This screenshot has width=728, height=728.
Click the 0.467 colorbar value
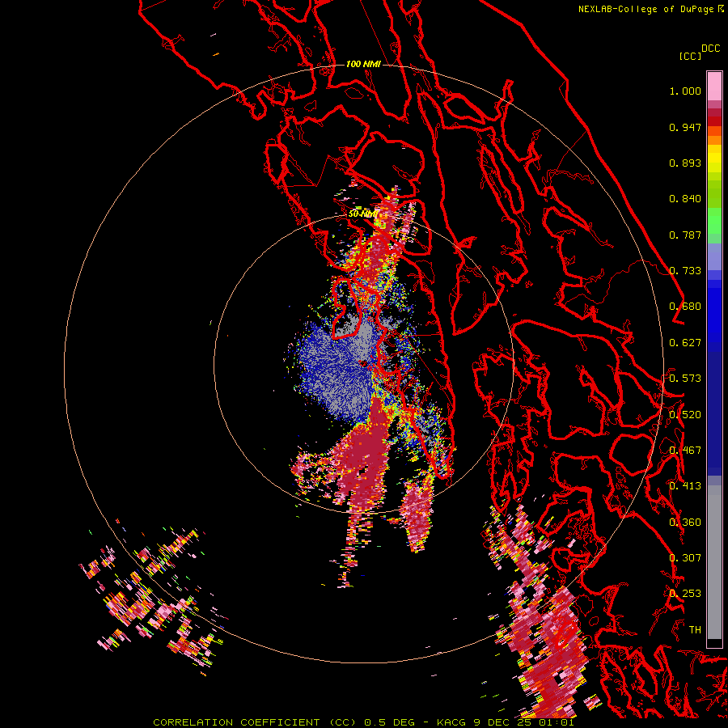coord(685,451)
